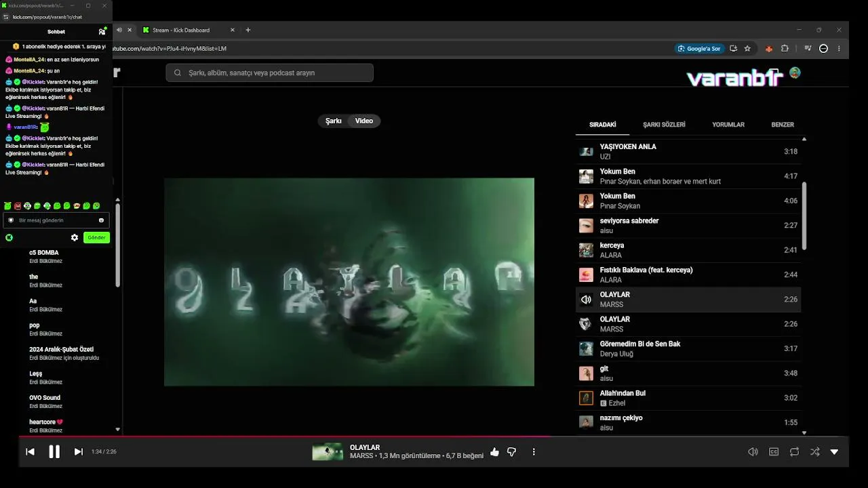Toggle shuffle in the player bar
The height and width of the screenshot is (488, 868).
[814, 452]
